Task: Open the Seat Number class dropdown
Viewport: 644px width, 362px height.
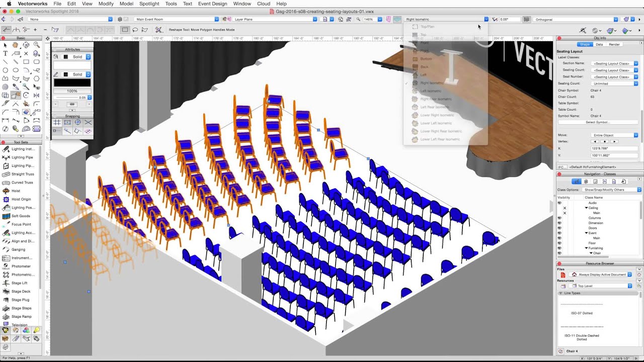Action: pos(615,77)
